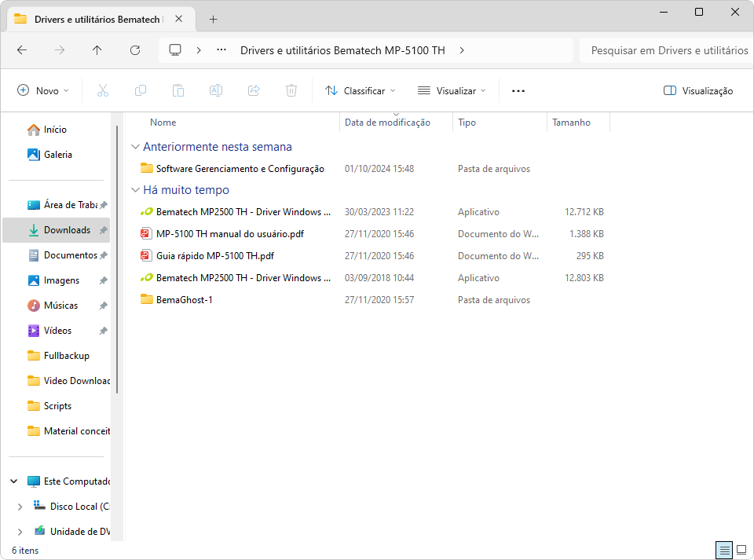Open the Visualizar layout dropdown

click(x=452, y=91)
